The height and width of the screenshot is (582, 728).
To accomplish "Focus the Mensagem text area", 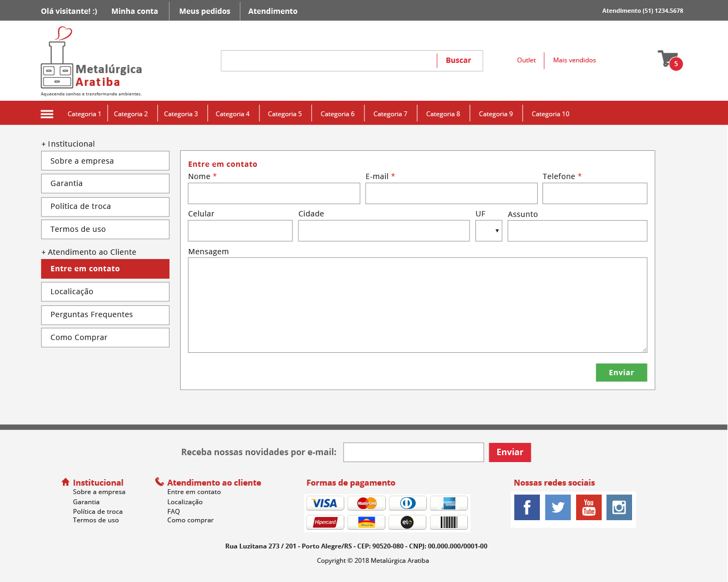I will coord(417,305).
